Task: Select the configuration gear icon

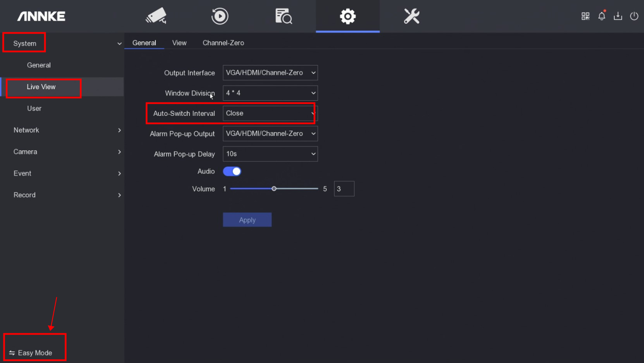Action: [x=348, y=16]
